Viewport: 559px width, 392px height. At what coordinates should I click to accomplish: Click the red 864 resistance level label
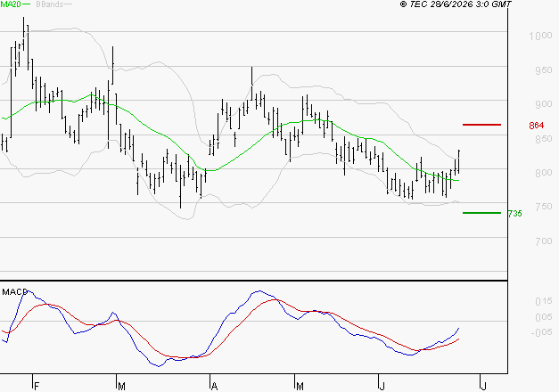coord(537,126)
